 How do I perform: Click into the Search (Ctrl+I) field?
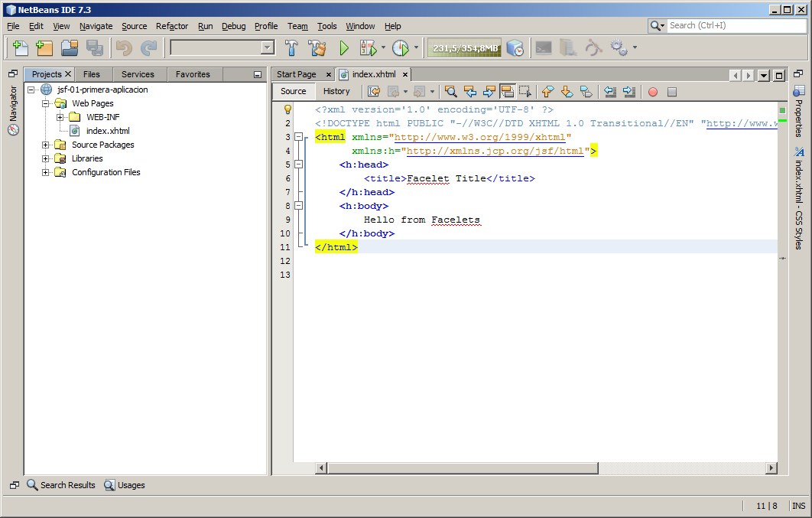tap(736, 25)
